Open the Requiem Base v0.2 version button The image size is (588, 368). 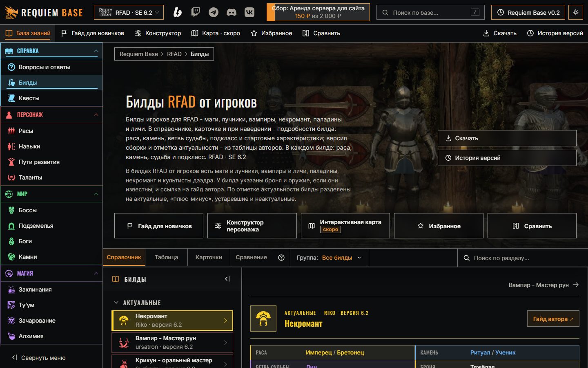click(528, 12)
